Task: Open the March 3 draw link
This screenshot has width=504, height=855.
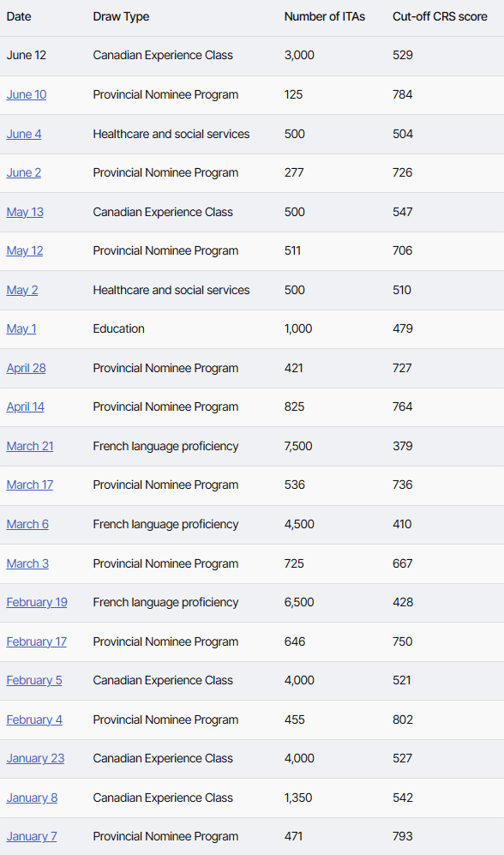Action: (27, 563)
